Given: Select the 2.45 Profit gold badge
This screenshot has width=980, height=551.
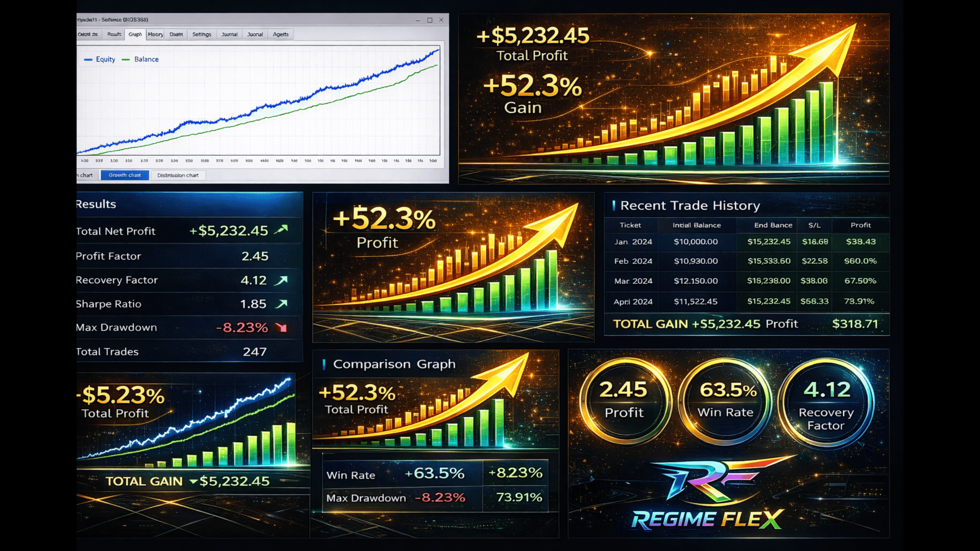Looking at the screenshot, I should click(x=624, y=401).
